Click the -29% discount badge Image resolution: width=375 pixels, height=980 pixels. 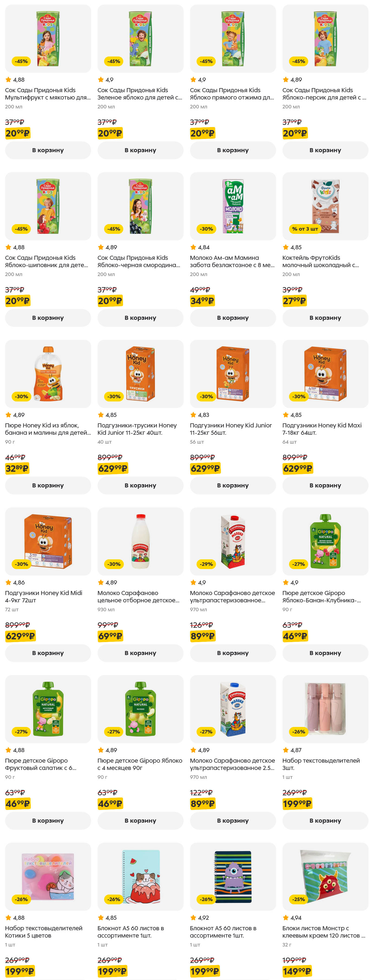click(x=206, y=564)
